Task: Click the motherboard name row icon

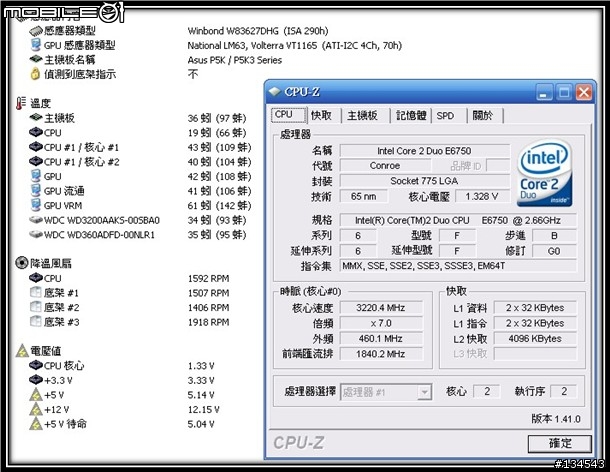Action: pyautogui.click(x=36, y=59)
